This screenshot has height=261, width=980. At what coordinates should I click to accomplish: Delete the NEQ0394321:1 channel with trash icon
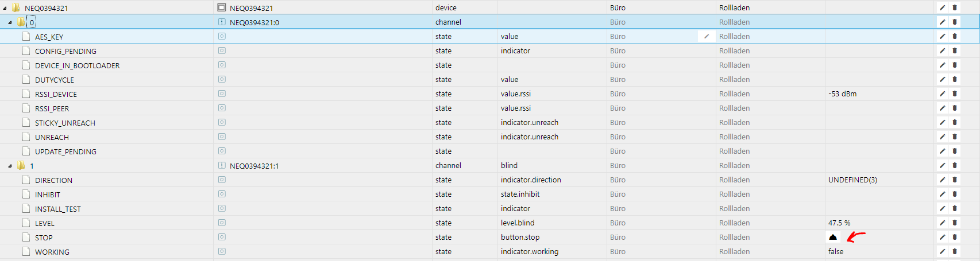955,166
